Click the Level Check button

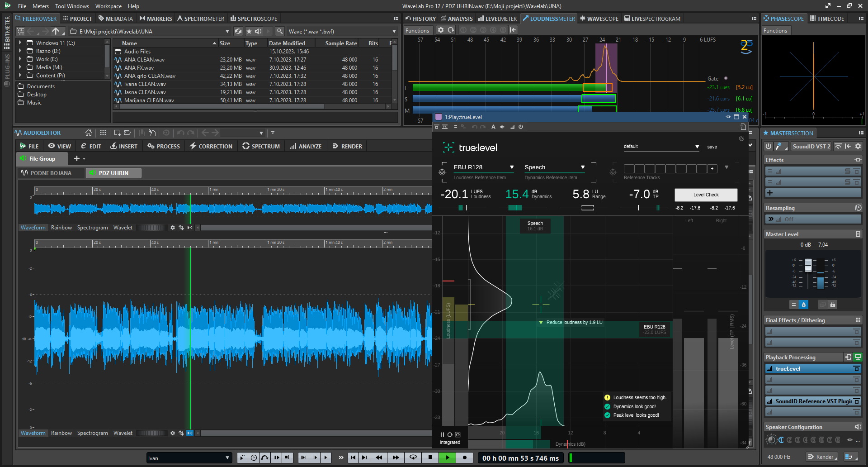pos(706,195)
